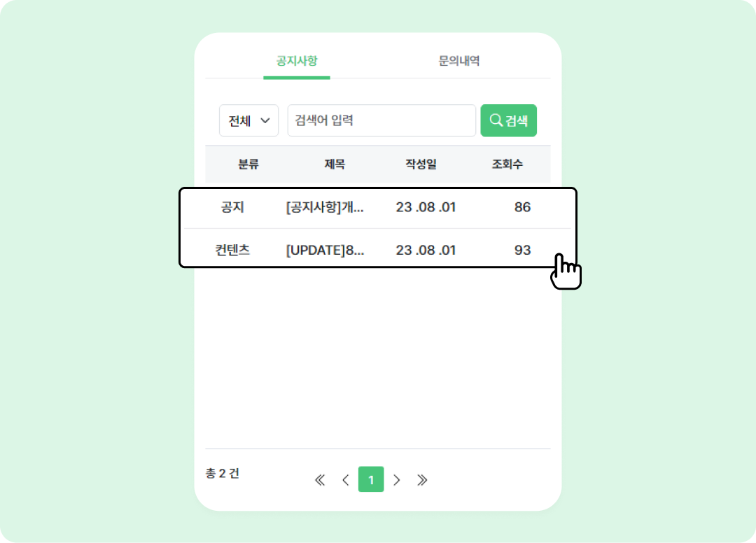Go to the next page
This screenshot has height=543, width=756.
[397, 480]
